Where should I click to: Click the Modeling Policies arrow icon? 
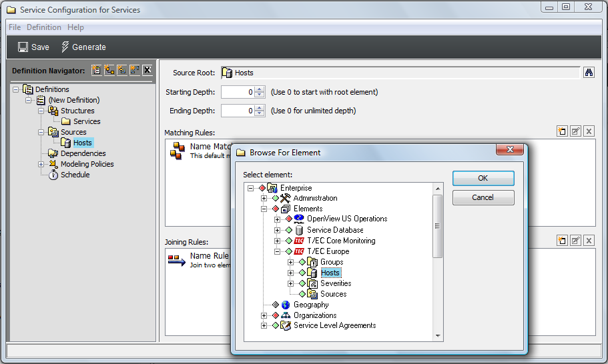[53, 164]
